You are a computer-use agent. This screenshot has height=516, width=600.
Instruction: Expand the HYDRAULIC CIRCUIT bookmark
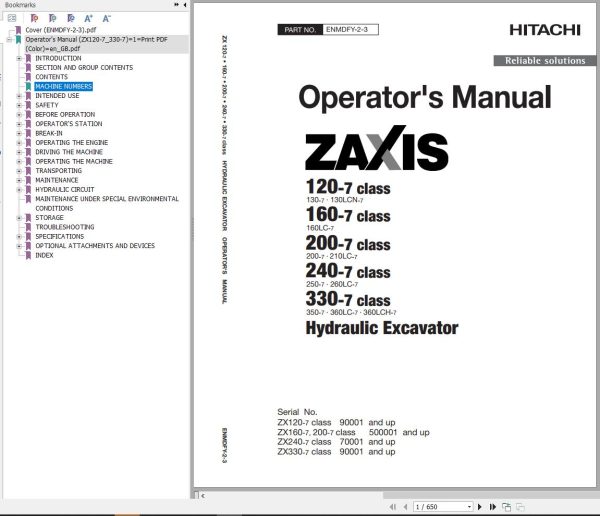click(x=19, y=189)
